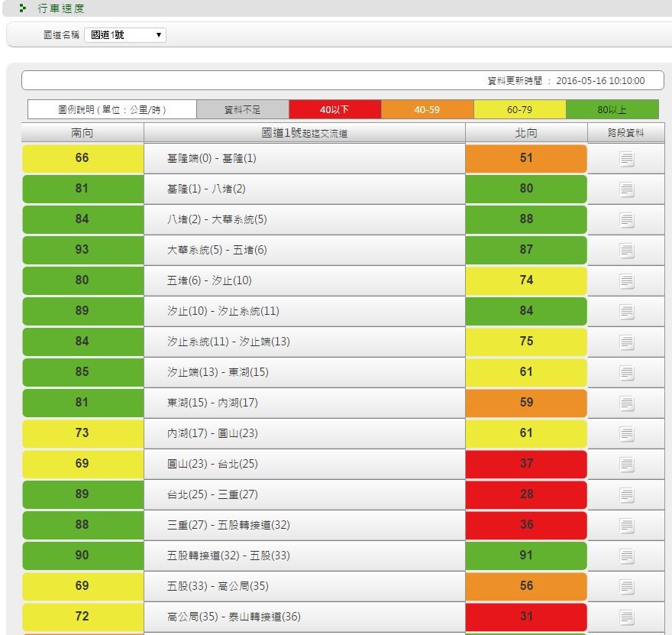Click the 北向 column header
Viewport: 672px width, 635px height.
(x=526, y=133)
